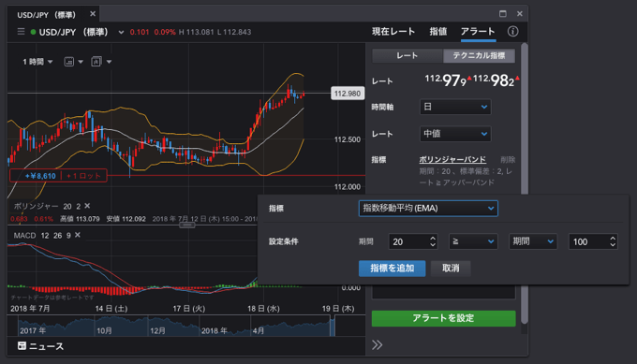Screen dimensions: 637x364
Task: Remove the MACD indicator with its X
Action: pos(78,235)
